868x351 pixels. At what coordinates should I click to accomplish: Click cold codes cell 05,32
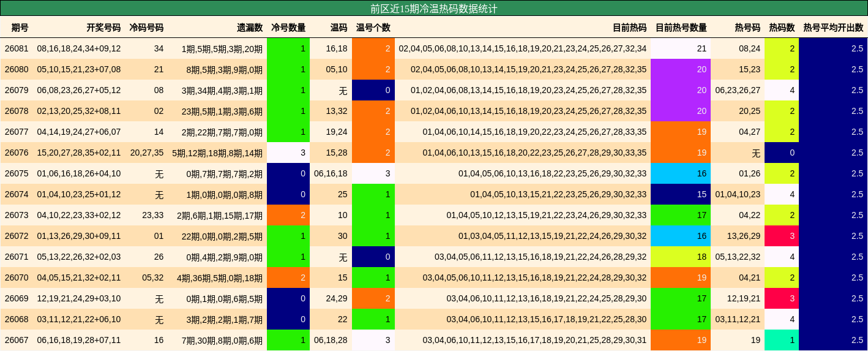click(153, 277)
